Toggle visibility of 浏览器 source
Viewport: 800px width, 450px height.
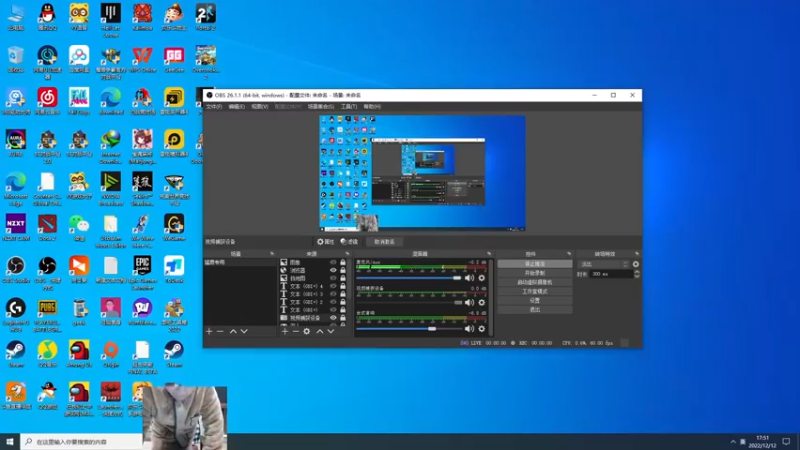pyautogui.click(x=333, y=270)
